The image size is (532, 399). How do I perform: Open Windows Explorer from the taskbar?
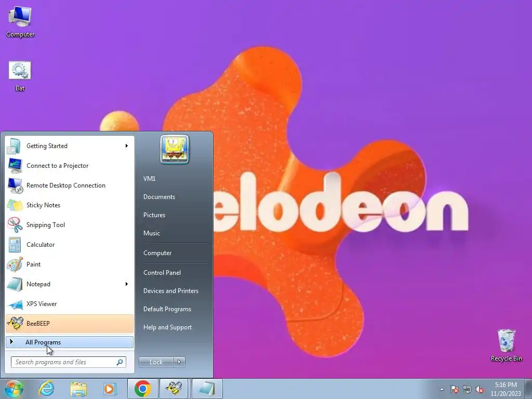pos(78,389)
